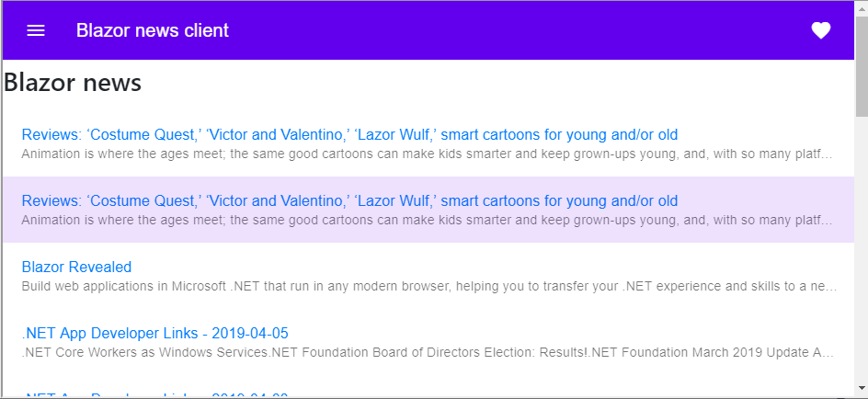
Task: Click the 'Blazor news client' app title
Action: coord(153,30)
